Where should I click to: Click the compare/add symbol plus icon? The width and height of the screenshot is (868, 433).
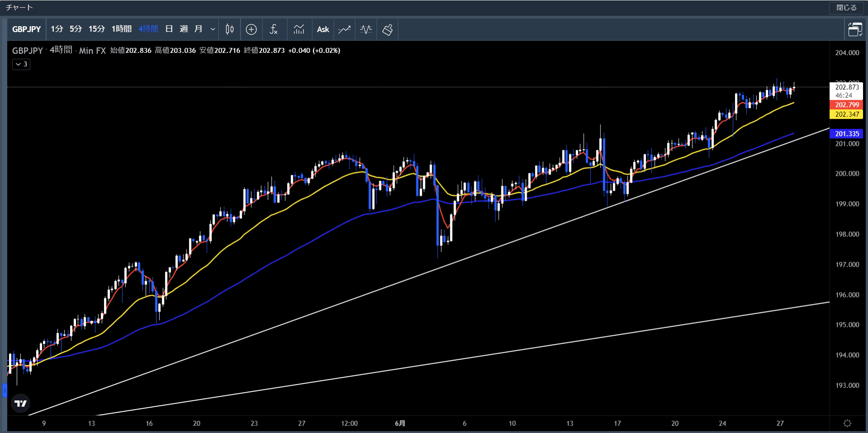251,29
